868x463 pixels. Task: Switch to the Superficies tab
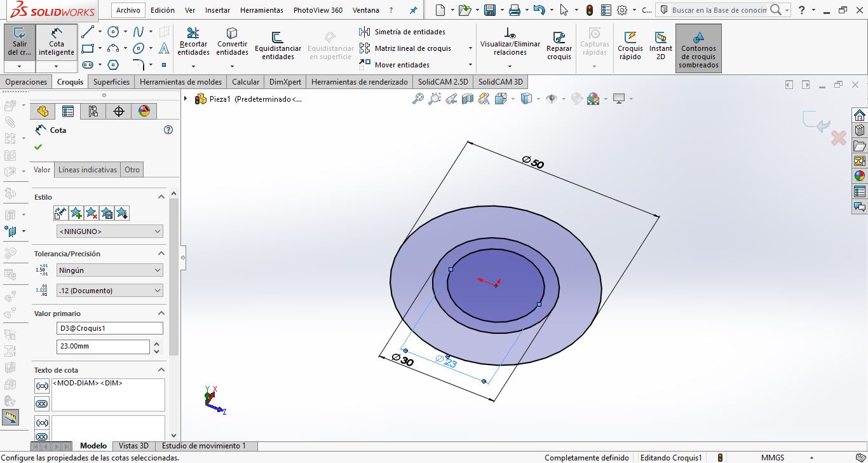pyautogui.click(x=111, y=82)
